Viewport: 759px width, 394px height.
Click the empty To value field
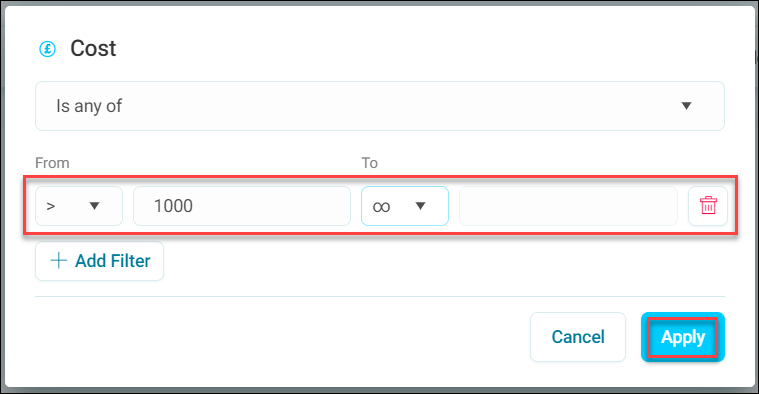point(568,206)
